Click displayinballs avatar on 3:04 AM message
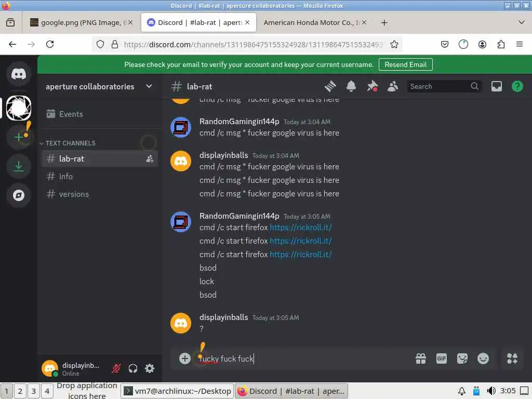 point(180,161)
